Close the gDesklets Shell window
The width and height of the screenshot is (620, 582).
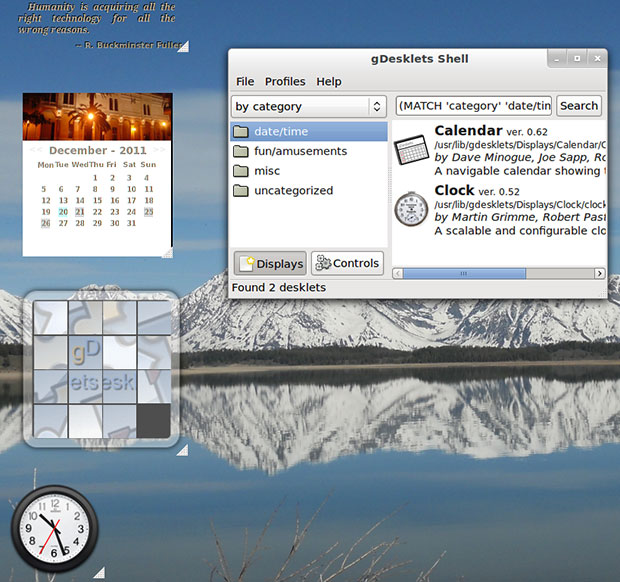(597, 59)
